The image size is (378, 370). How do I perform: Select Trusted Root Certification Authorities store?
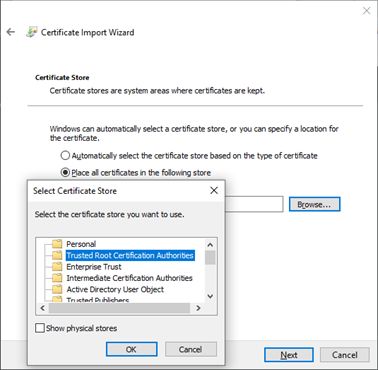[x=130, y=255]
